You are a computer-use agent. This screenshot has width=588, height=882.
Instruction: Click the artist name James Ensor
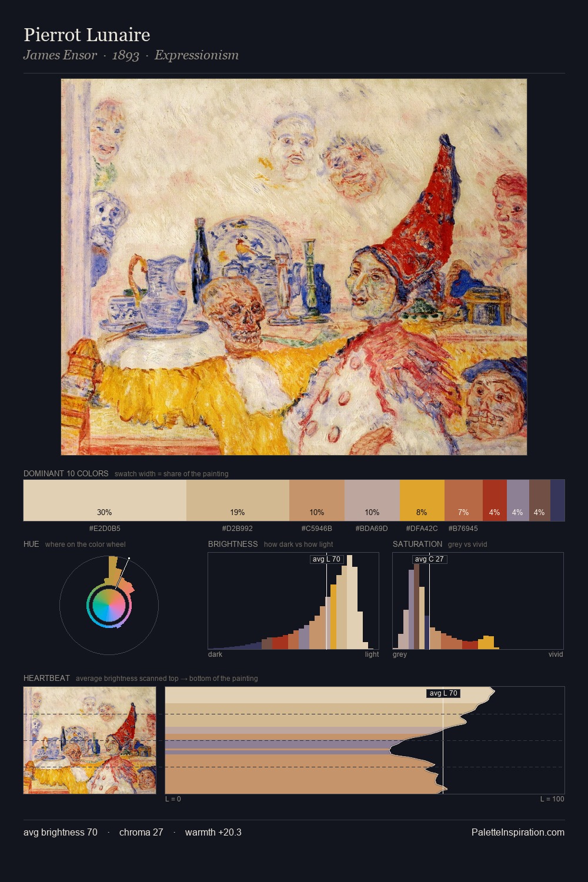(x=60, y=55)
